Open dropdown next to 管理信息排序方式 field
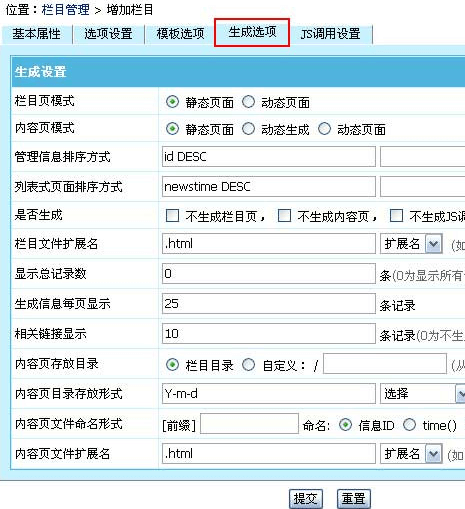This screenshot has width=465, height=509. [422, 156]
